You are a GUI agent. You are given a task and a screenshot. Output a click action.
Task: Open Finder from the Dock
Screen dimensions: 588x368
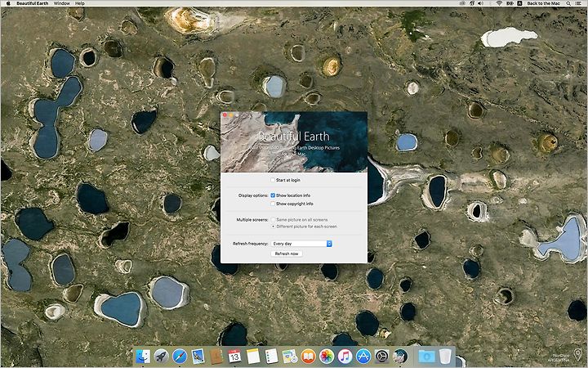pyautogui.click(x=142, y=356)
